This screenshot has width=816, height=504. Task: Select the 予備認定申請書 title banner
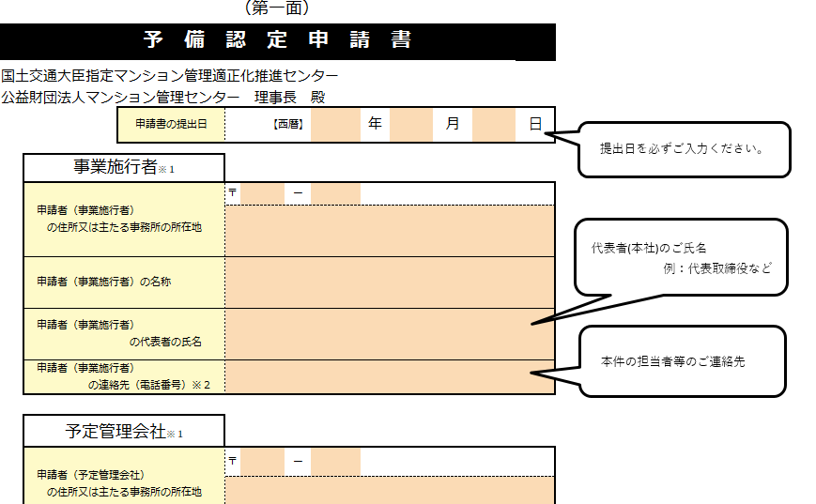[x=278, y=41]
